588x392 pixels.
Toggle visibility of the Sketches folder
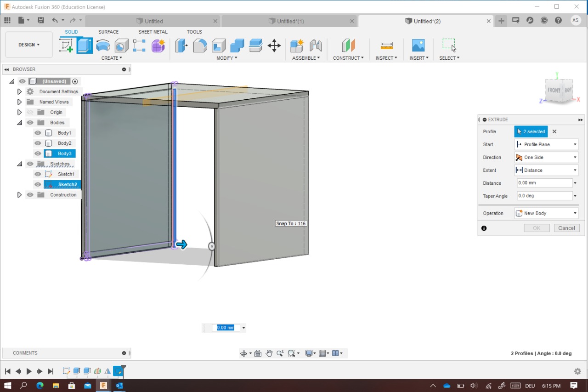point(30,164)
